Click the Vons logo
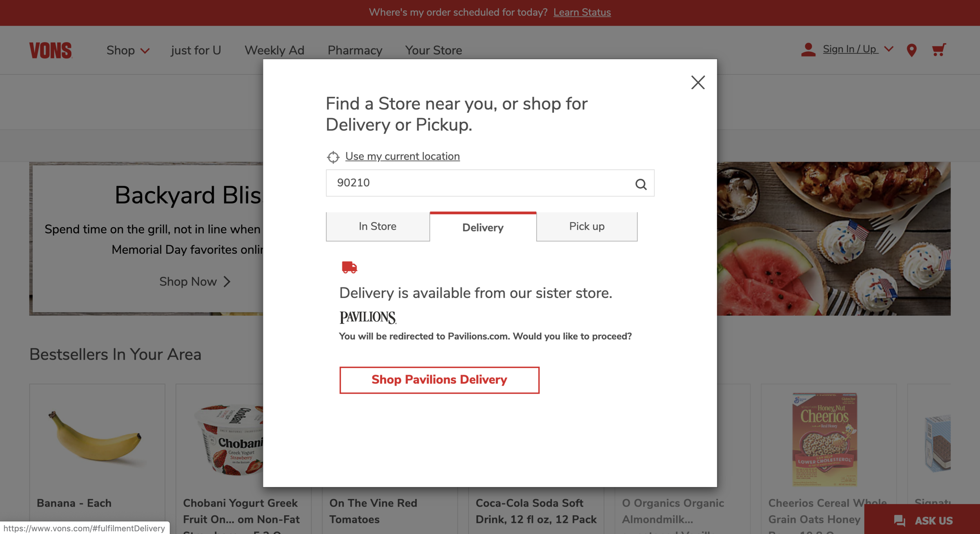Viewport: 980px width, 534px height. tap(51, 50)
